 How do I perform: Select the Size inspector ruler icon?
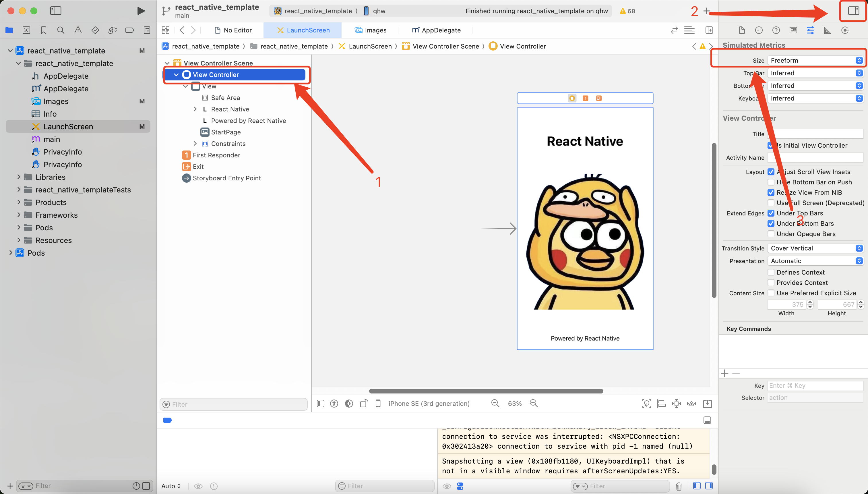pos(827,30)
